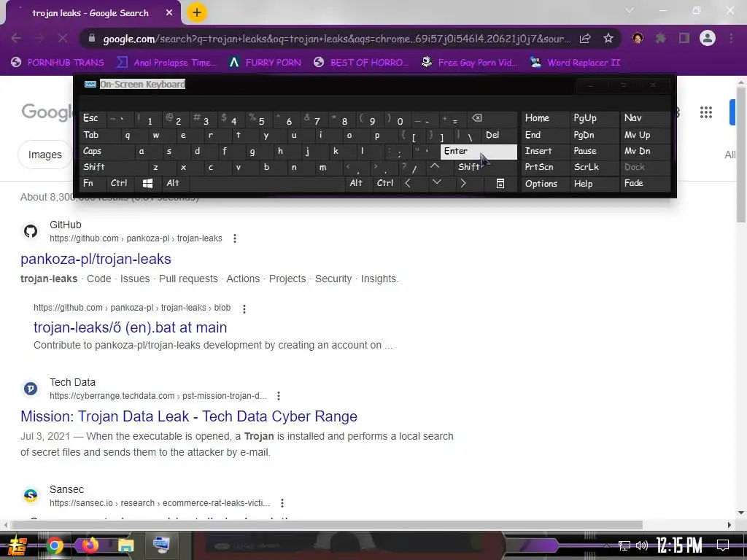
Task: Open more options for the Sansec result
Action: (x=282, y=503)
